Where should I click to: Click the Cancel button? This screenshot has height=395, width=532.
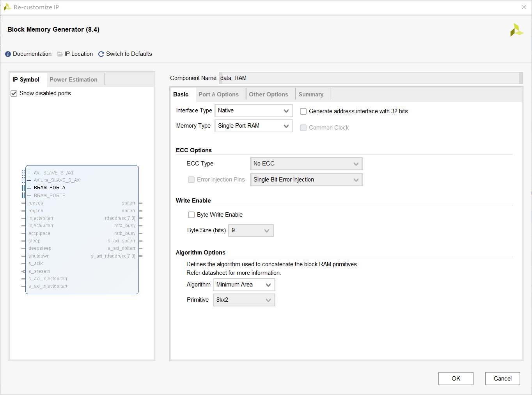click(503, 379)
